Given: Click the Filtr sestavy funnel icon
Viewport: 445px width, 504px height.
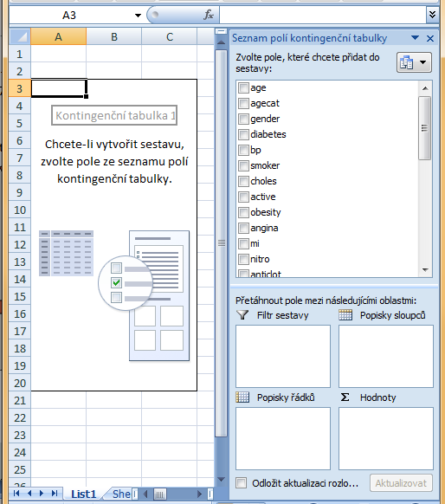Looking at the screenshot, I should coord(242,314).
